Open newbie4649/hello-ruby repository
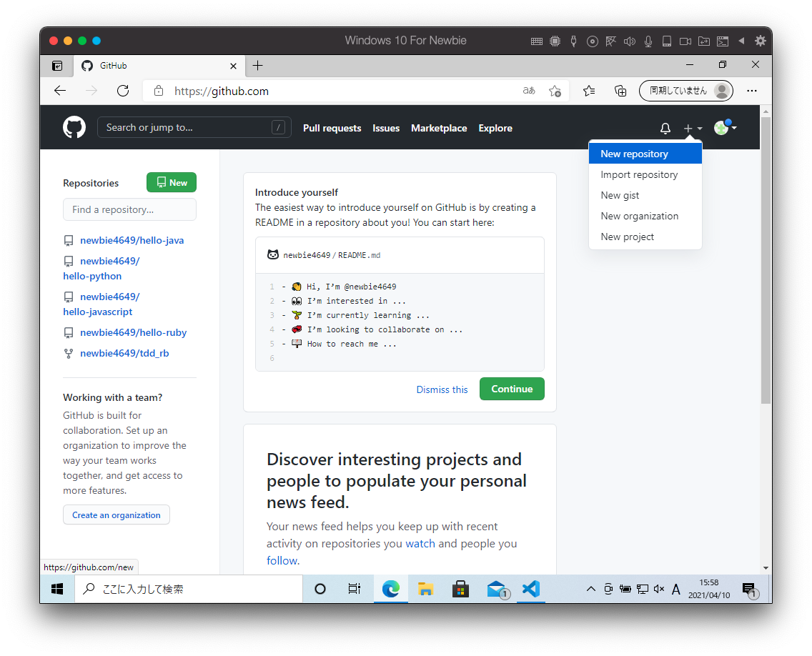Screen dimensions: 812x656 [x=133, y=332]
